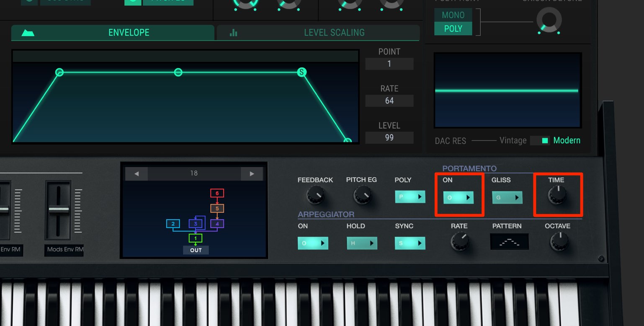Image resolution: width=644 pixels, height=326 pixels.
Task: Select operator 5 in algorithm diagram
Action: tap(217, 208)
